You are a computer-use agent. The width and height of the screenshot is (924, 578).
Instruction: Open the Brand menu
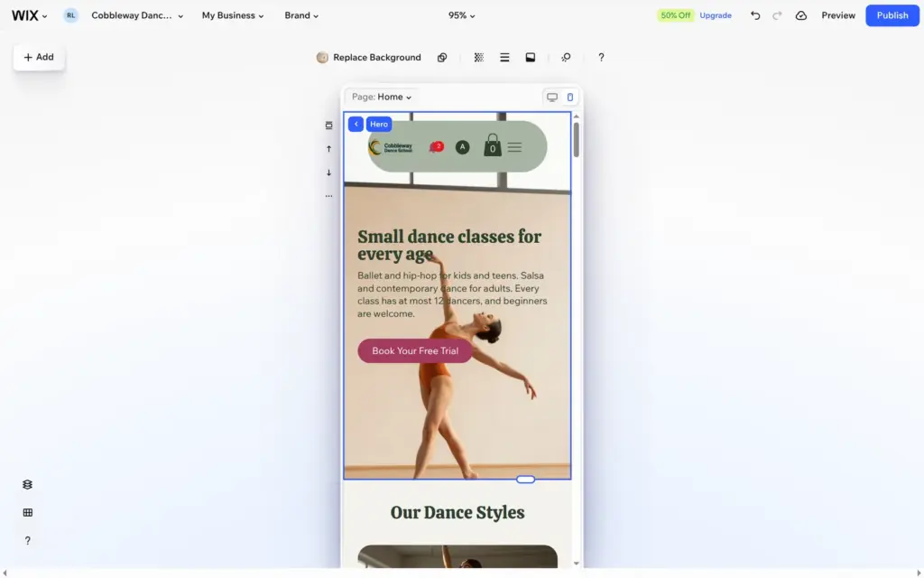pos(301,15)
